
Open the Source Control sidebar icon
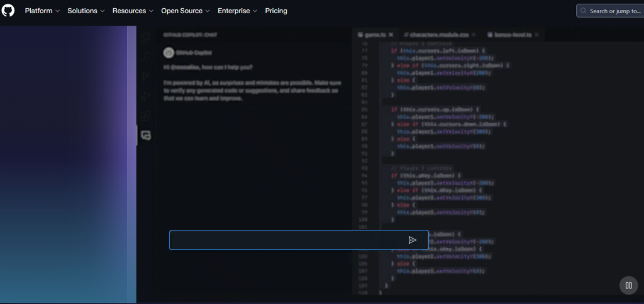[x=146, y=76]
